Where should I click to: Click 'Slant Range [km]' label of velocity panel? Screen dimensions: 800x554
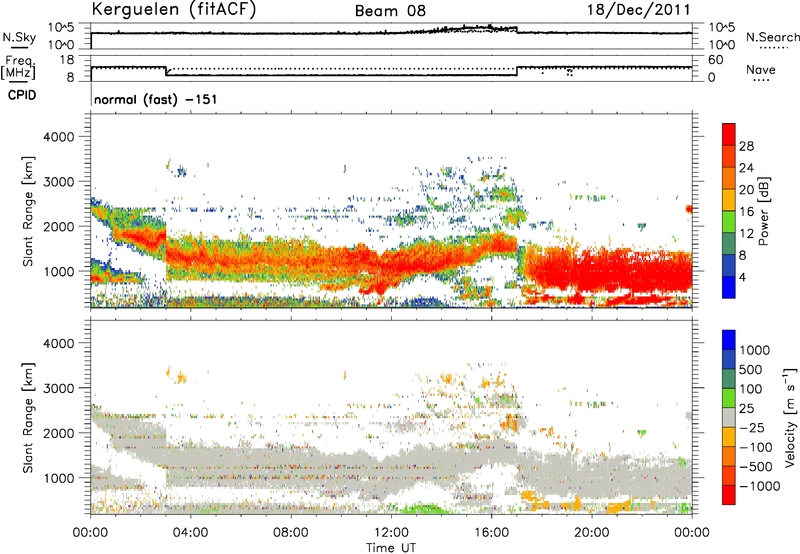coord(28,418)
